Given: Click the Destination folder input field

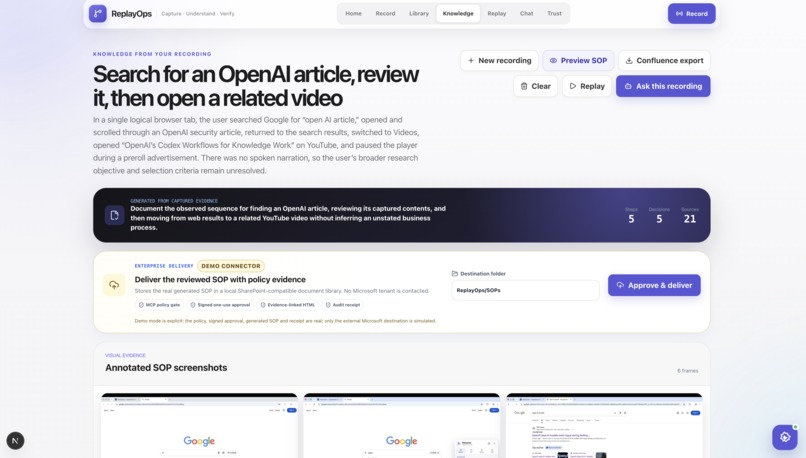Looking at the screenshot, I should click(x=525, y=290).
